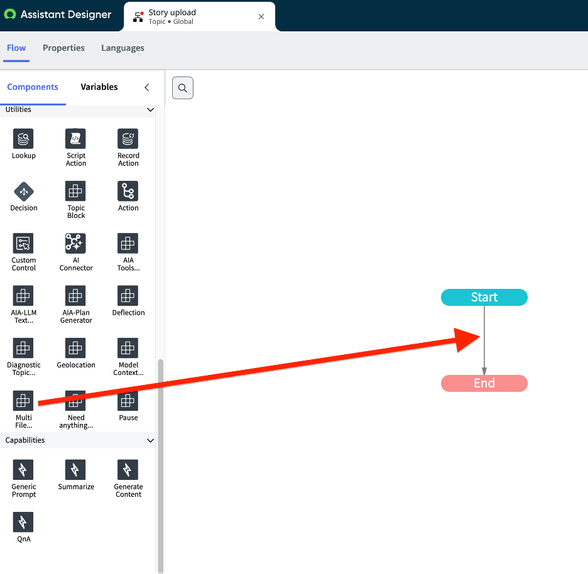Click the Start node on canvas
The width and height of the screenshot is (588, 574).
tap(484, 297)
